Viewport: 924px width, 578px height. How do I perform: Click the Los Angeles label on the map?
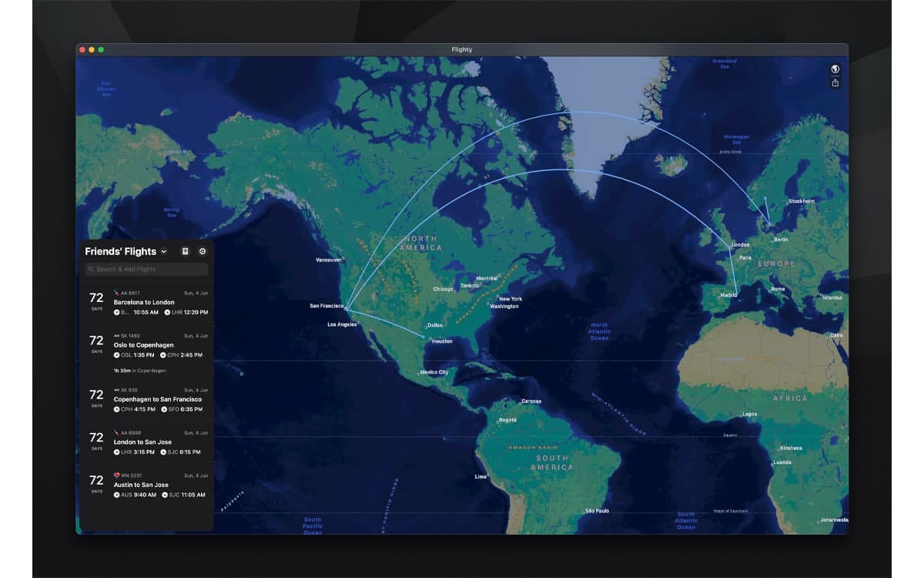point(342,324)
